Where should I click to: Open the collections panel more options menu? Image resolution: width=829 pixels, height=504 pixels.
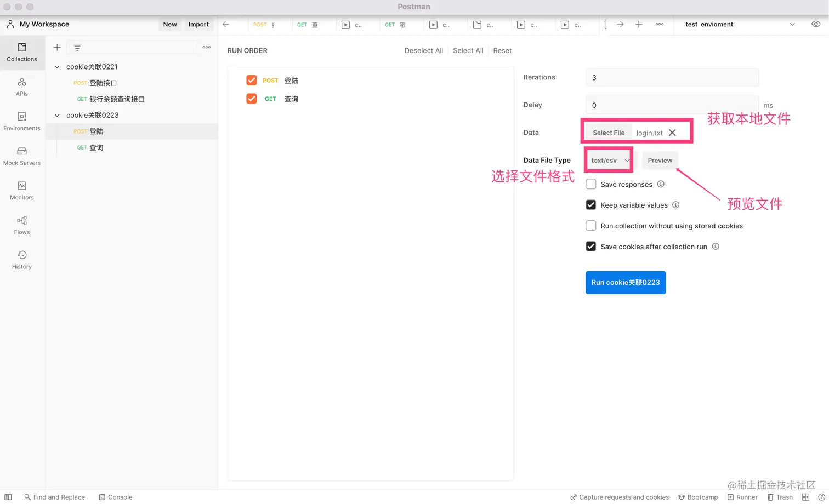207,48
